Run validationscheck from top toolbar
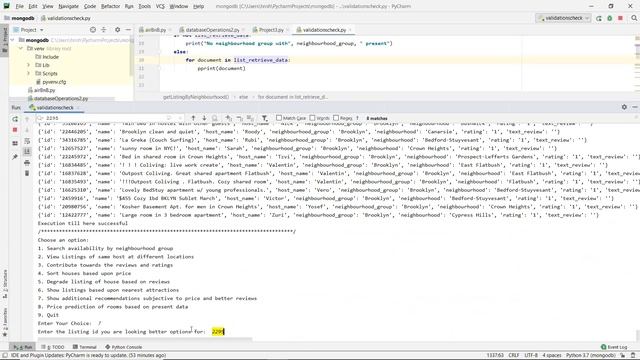Viewport: 640px width, 360px height. 599,18
